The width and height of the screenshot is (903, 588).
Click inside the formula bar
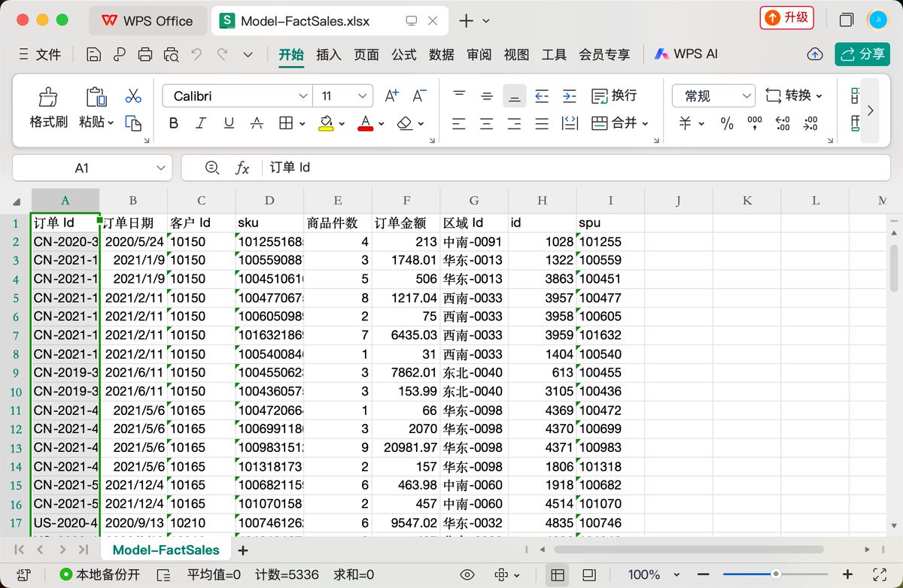[376, 168]
